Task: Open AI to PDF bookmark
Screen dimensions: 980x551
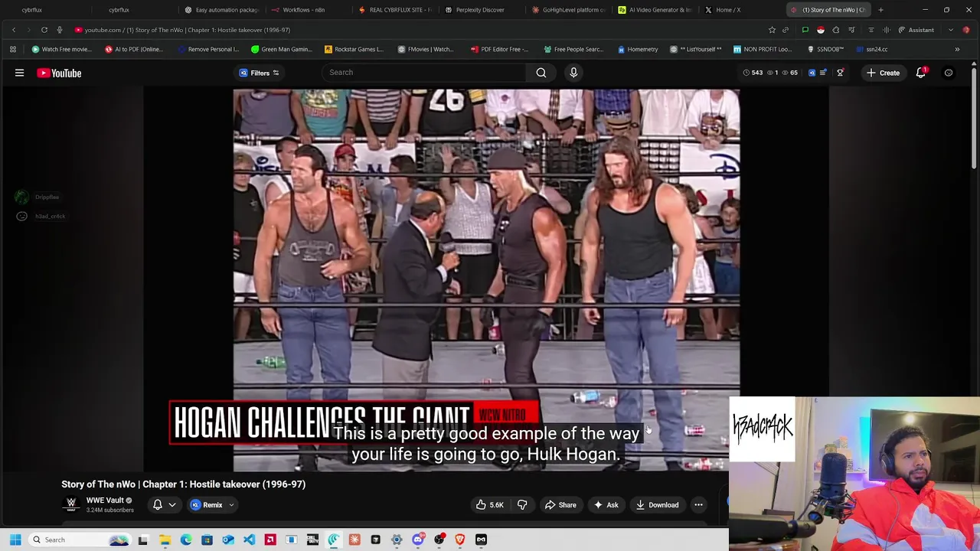Action: (x=134, y=49)
